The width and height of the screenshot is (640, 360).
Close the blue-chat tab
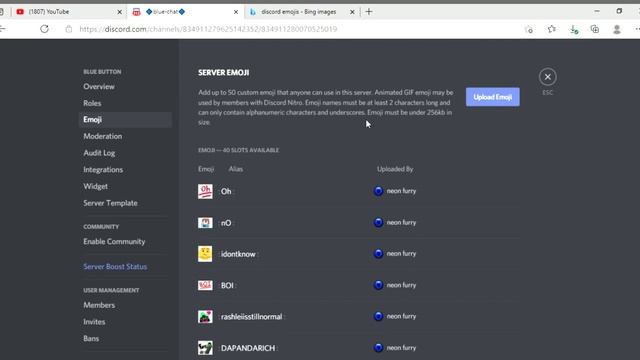(x=236, y=12)
